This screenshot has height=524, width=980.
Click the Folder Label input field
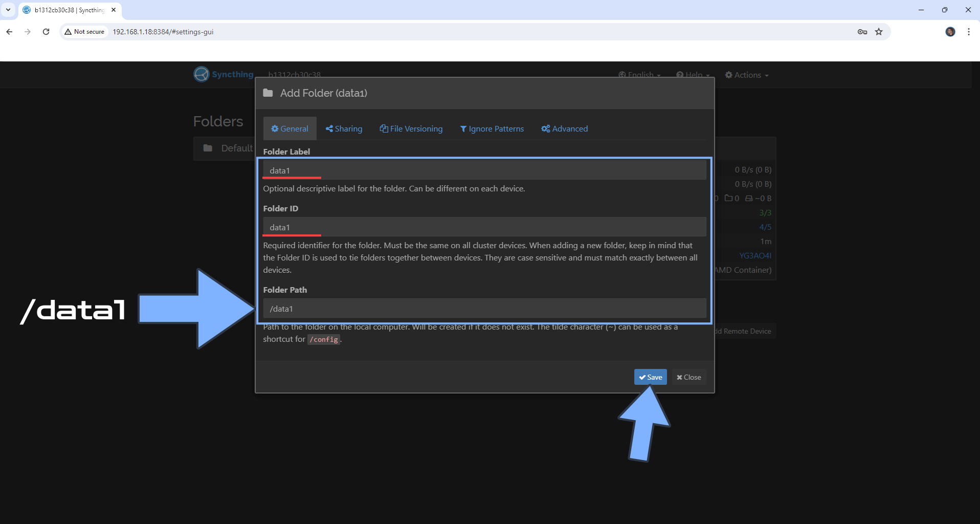click(x=484, y=170)
